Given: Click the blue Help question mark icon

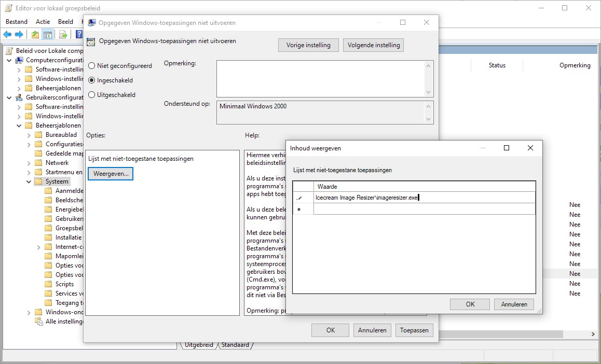Looking at the screenshot, I should [x=79, y=34].
